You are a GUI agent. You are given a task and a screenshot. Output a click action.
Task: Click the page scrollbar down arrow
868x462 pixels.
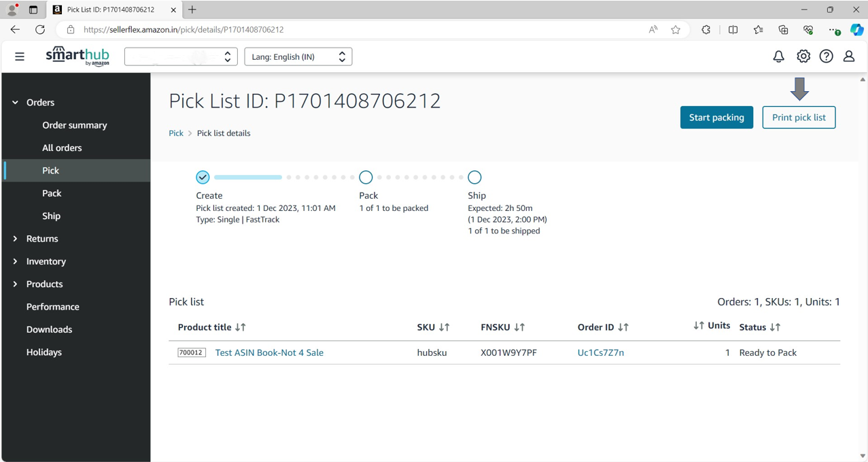(863, 456)
